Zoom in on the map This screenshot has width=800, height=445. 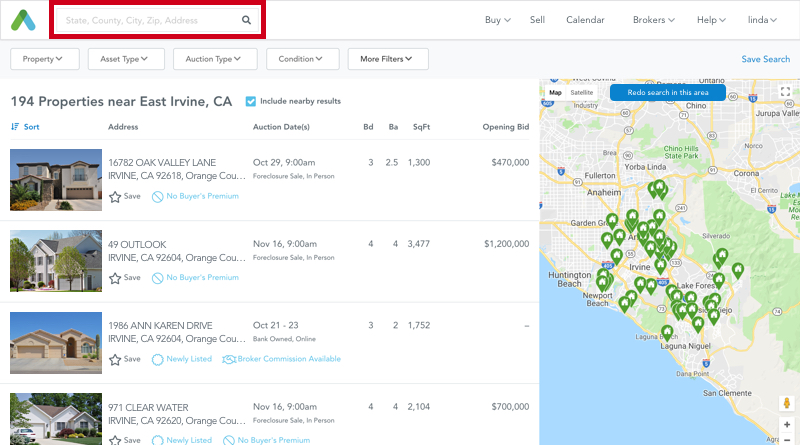pos(787,425)
